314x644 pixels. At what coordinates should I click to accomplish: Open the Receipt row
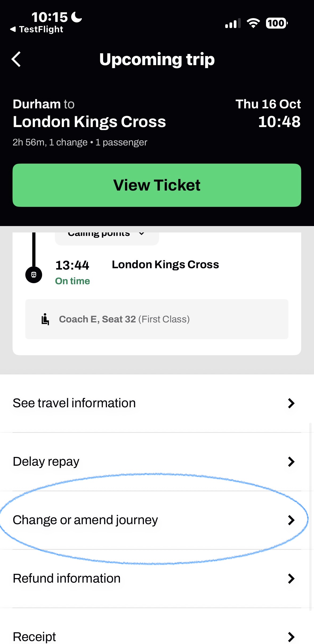point(34,637)
